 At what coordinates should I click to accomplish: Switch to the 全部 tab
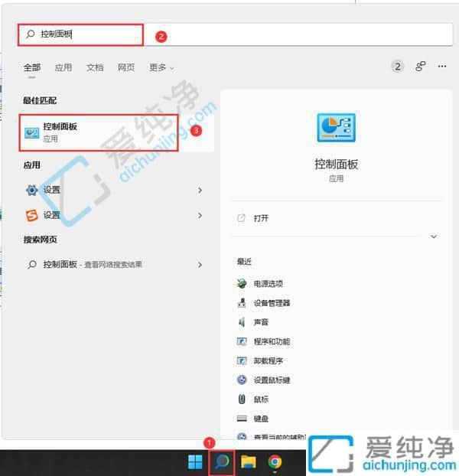(x=32, y=67)
